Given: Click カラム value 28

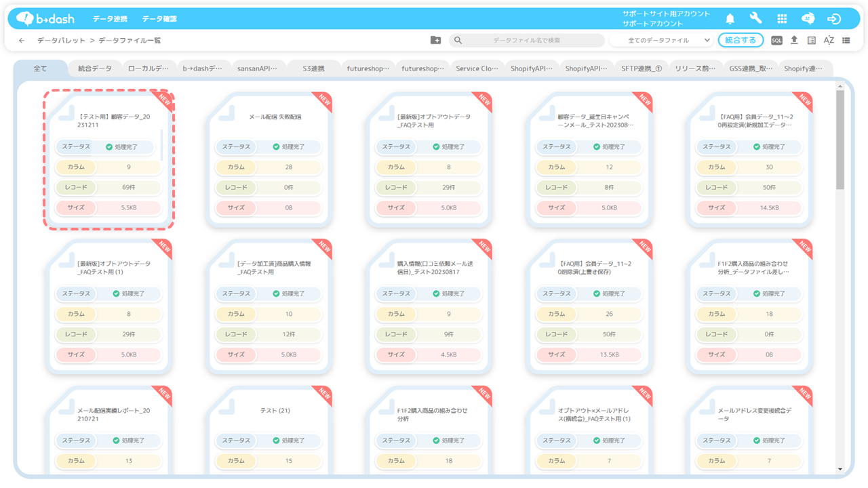Looking at the screenshot, I should click(289, 167).
